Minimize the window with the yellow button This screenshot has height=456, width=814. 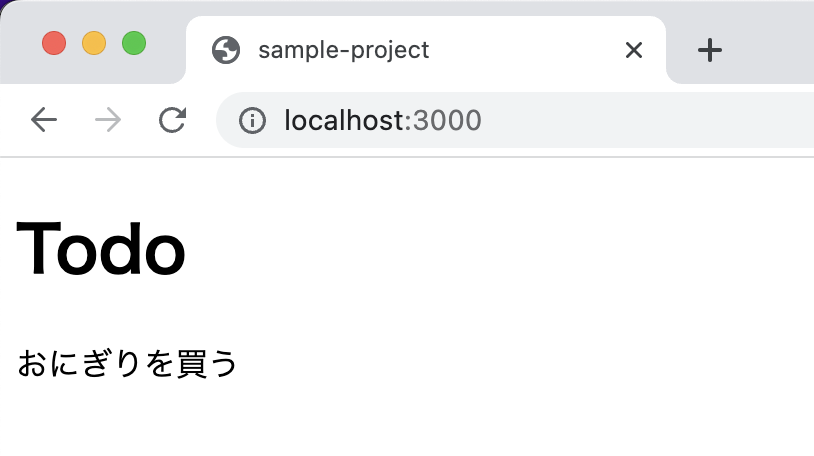(94, 43)
